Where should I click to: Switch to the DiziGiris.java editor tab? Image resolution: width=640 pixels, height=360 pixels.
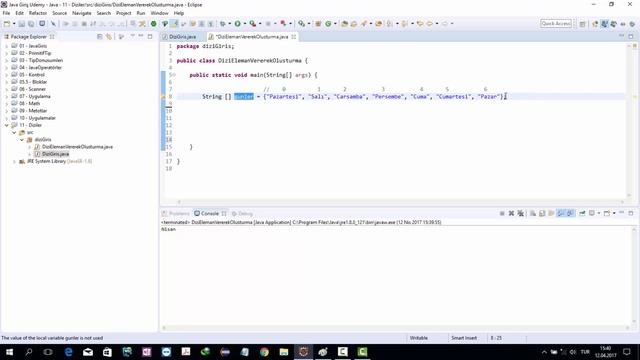point(182,37)
